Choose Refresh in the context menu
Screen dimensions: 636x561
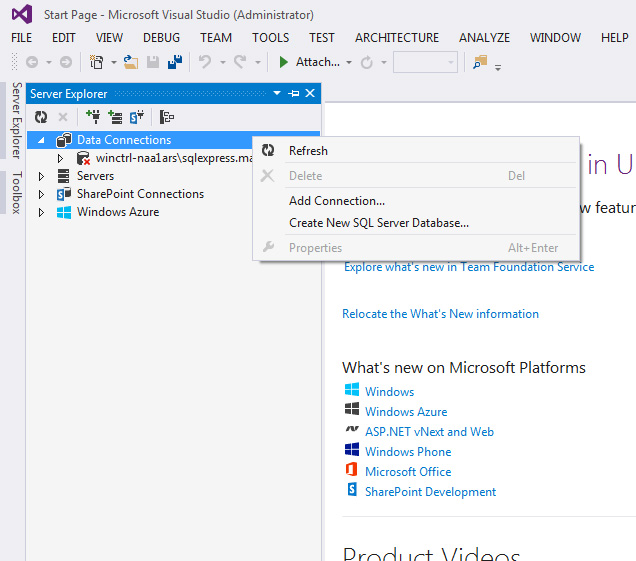[416, 151]
